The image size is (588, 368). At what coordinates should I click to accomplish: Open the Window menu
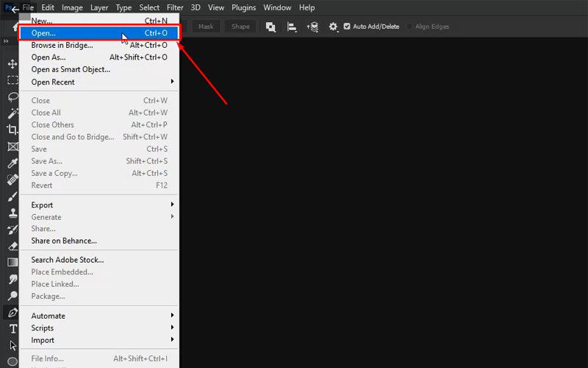[277, 7]
